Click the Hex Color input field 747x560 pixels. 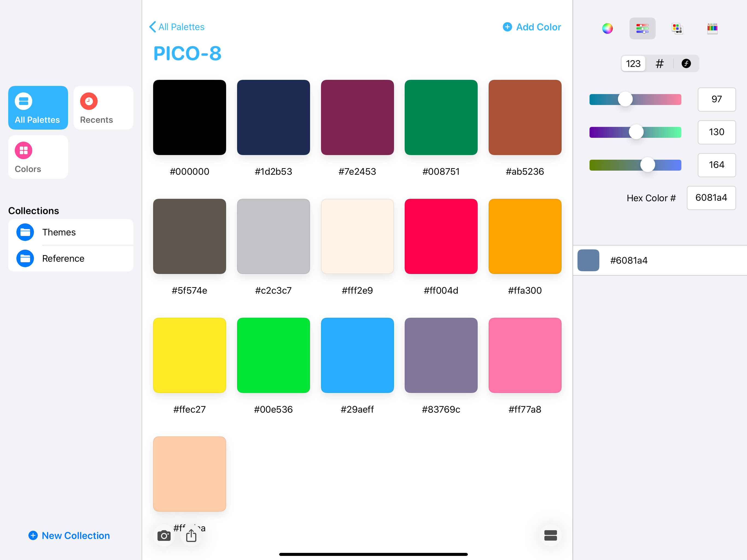click(x=711, y=198)
